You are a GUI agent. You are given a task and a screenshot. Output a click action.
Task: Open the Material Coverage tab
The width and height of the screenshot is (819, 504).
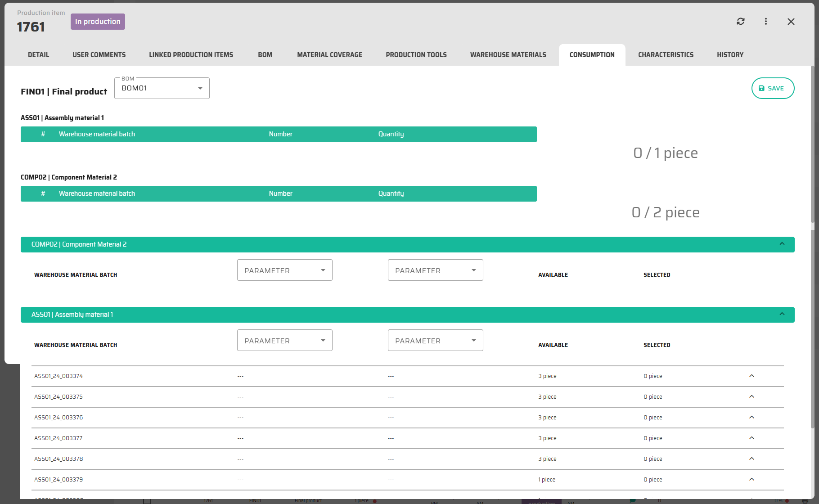pos(329,55)
